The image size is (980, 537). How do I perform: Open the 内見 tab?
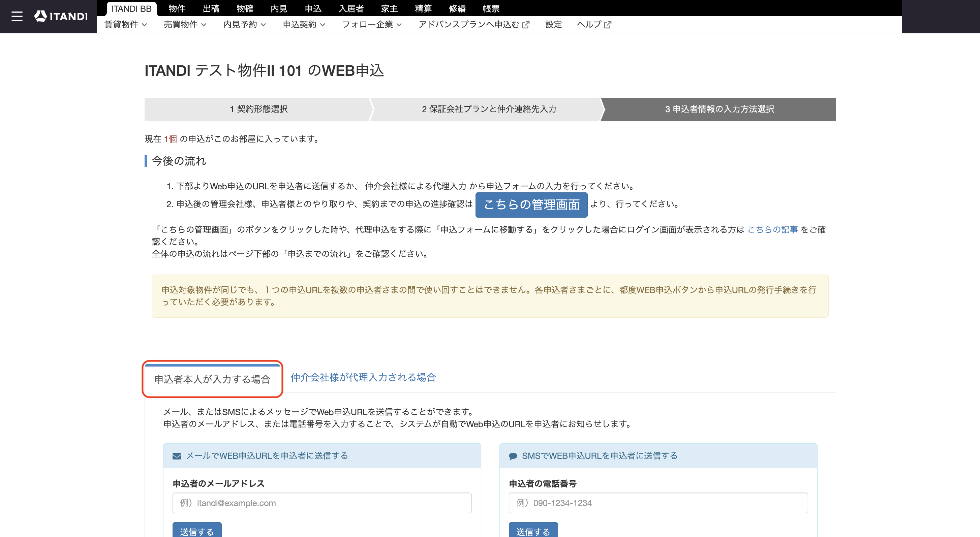[x=279, y=8]
